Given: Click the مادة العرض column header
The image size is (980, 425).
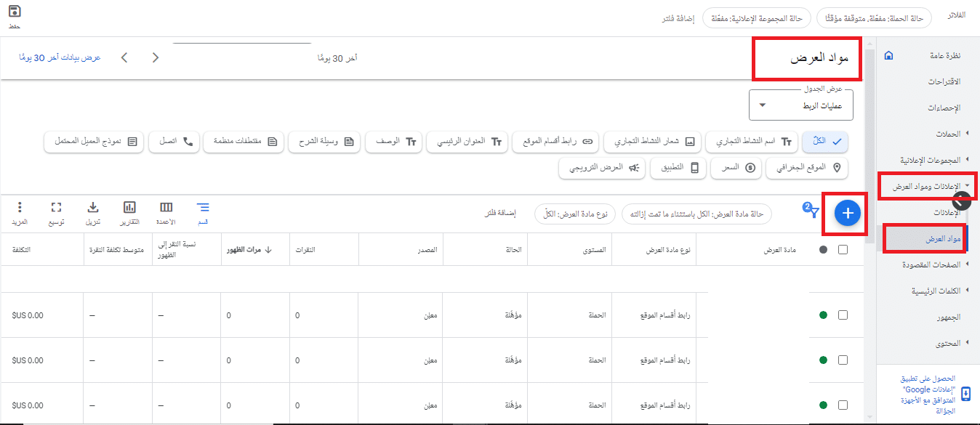Looking at the screenshot, I should click(x=781, y=250).
